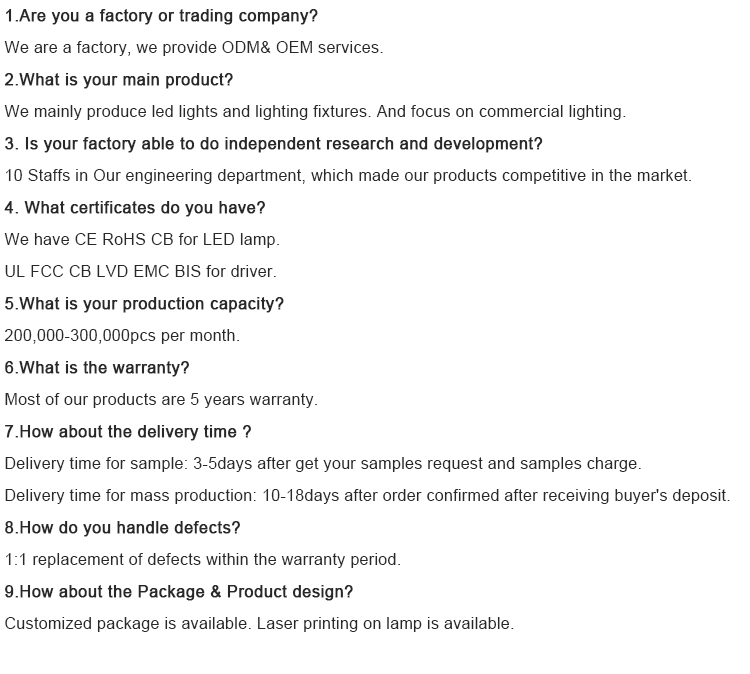The height and width of the screenshot is (674, 750).
Task: Click the led lights and lighting fixtures answer
Action: click(315, 111)
